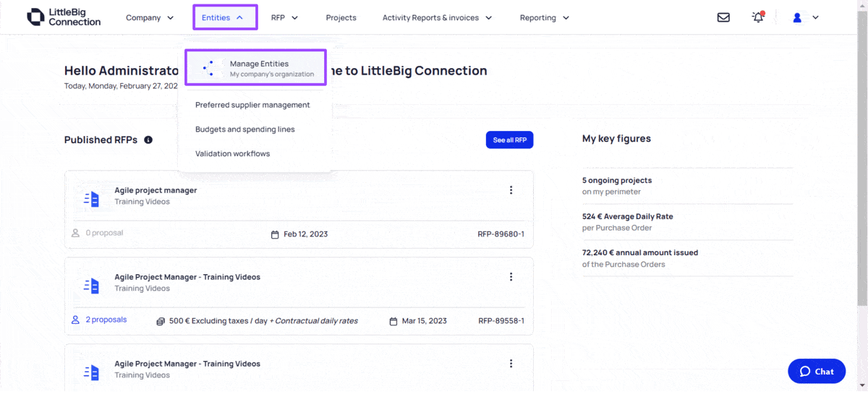The image size is (868, 397).
Task: Go to the Projects page
Action: [341, 17]
